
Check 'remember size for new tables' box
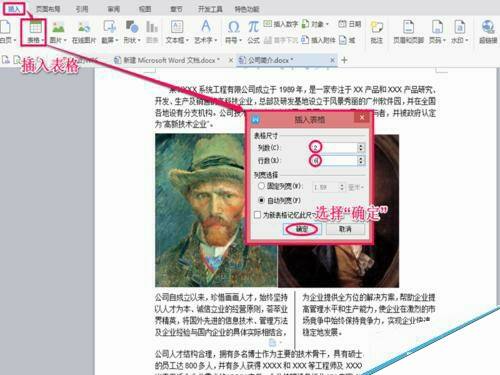(x=257, y=215)
